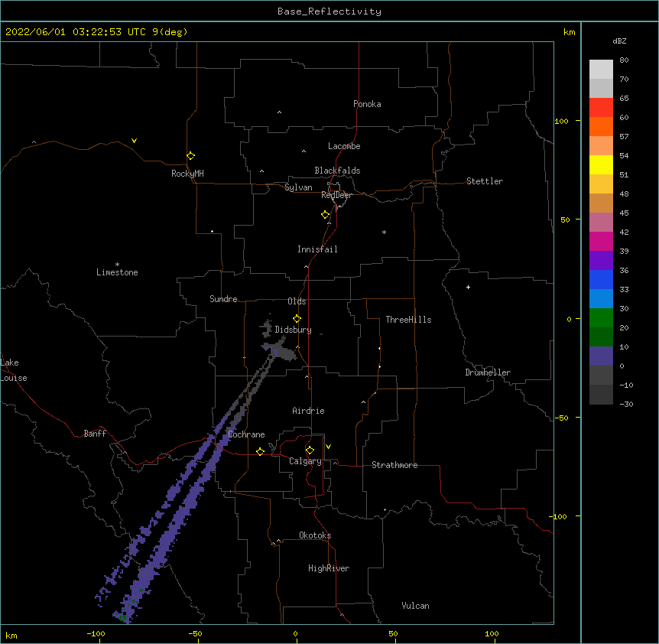This screenshot has width=659, height=644.
Task: Click the -100 tick on the right axis
Action: tap(559, 516)
